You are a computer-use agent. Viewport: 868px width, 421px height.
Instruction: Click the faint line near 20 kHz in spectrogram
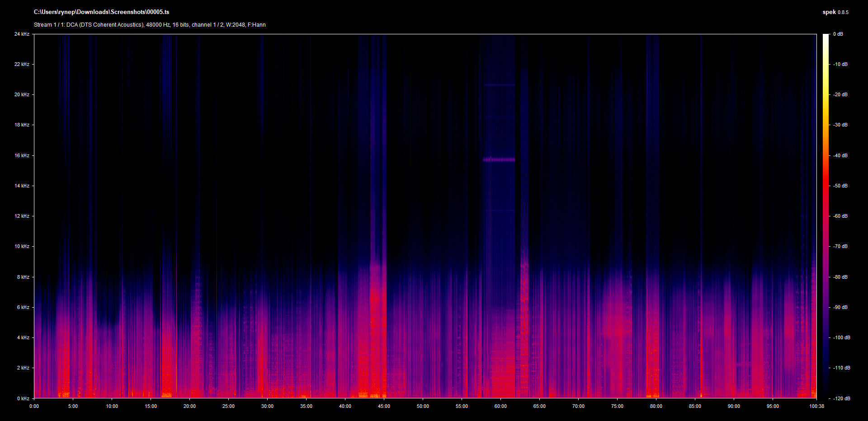499,85
